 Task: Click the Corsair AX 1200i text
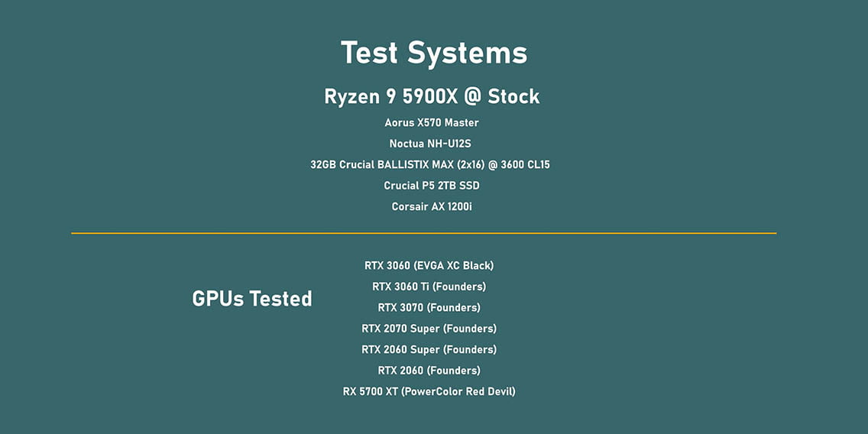432,206
